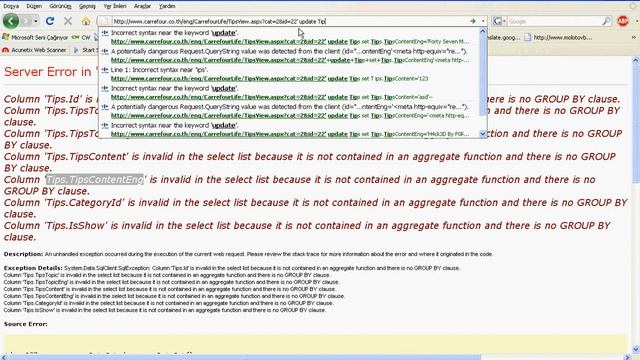The width and height of the screenshot is (640, 360).
Task: Open the Adblock Plus dropdown arrow
Action: pyautogui.click(x=636, y=21)
